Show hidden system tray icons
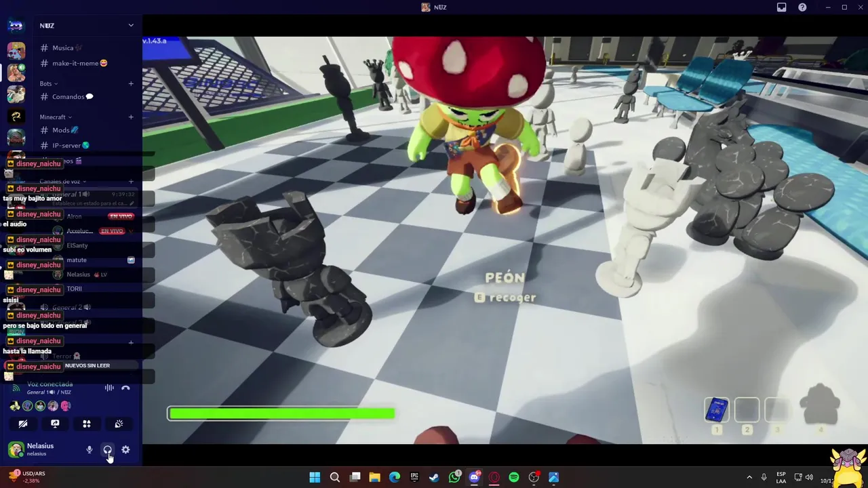The height and width of the screenshot is (488, 868). [749, 477]
